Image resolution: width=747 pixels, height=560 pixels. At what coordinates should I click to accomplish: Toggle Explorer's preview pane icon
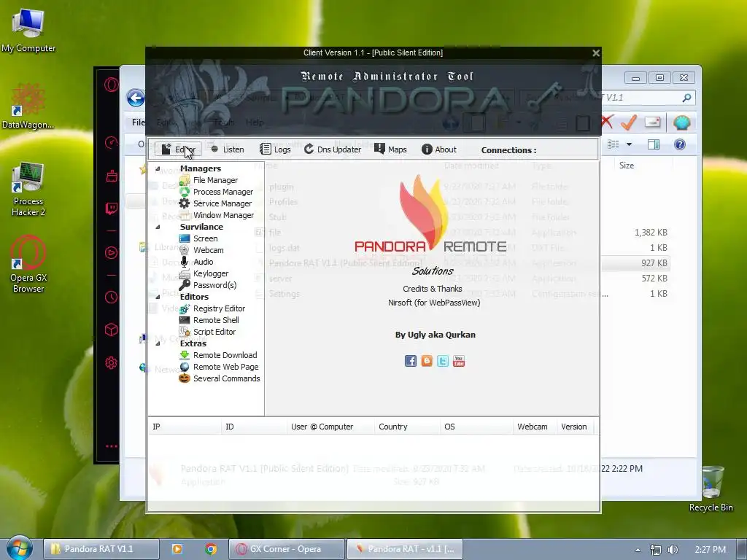[x=654, y=144]
